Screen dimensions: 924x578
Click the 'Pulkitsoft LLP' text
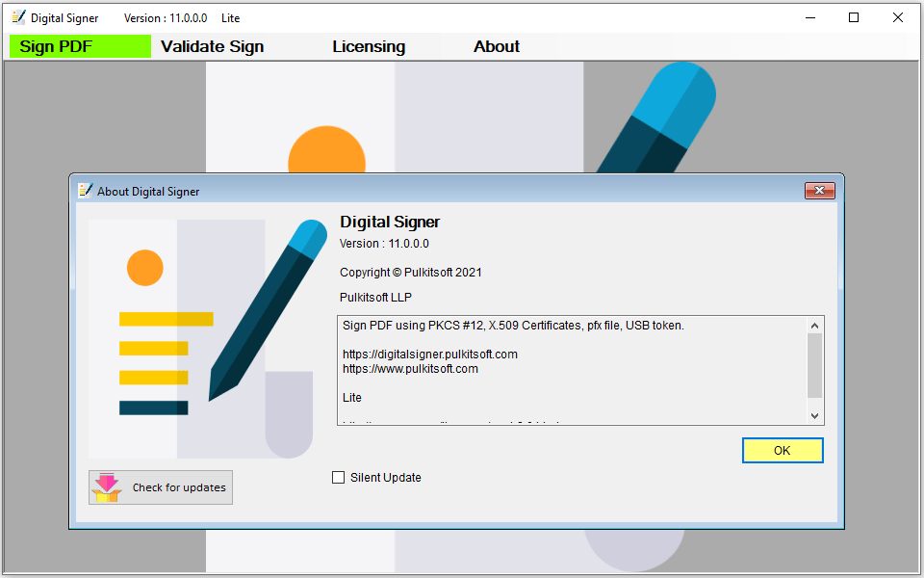(x=375, y=298)
